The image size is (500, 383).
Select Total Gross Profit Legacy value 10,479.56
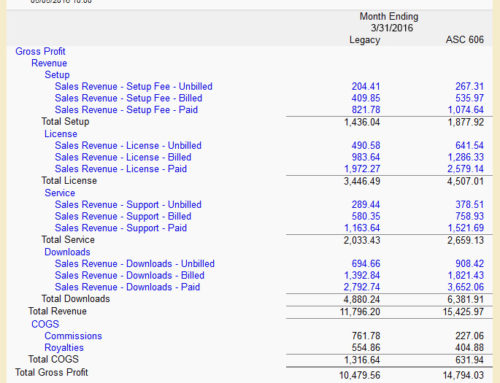[x=360, y=375]
